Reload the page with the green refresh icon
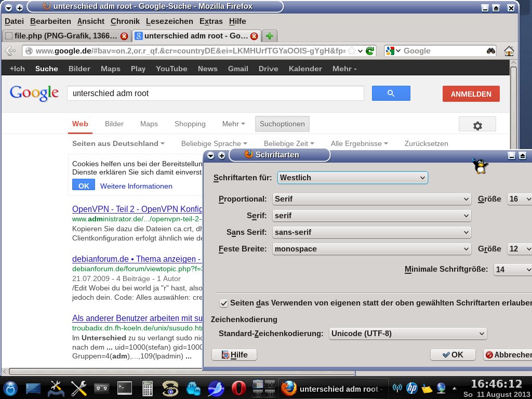 coord(370,51)
